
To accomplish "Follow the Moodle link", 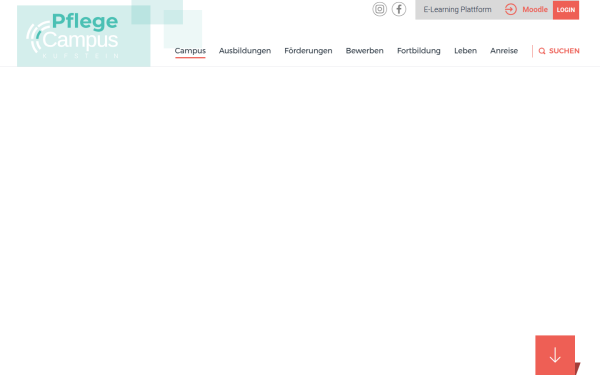I will pyautogui.click(x=535, y=10).
